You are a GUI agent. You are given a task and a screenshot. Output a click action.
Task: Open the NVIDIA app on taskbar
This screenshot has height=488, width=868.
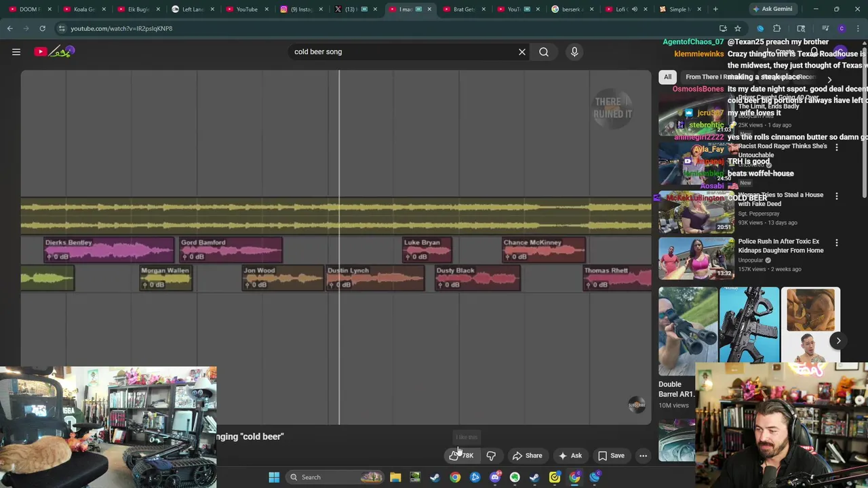pos(415,477)
